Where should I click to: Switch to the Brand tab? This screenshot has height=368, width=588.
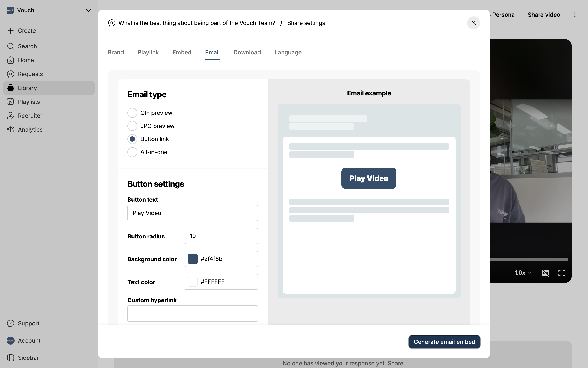click(116, 52)
